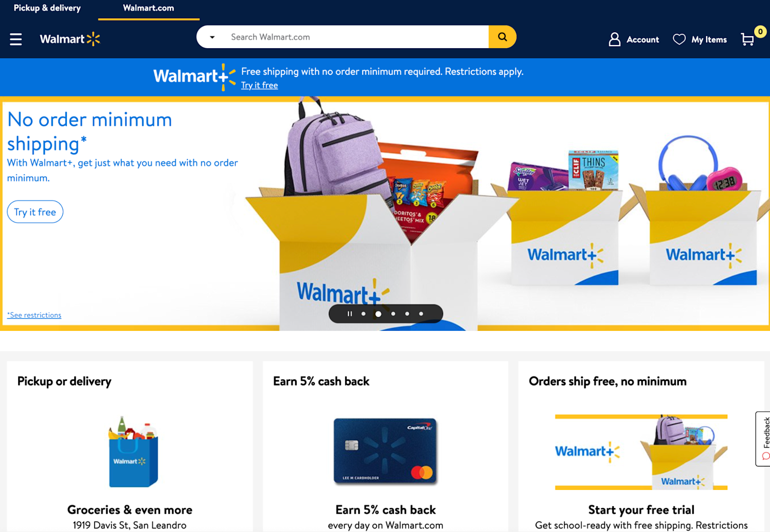
Task: Open the Feedback side tab
Action: (763, 438)
